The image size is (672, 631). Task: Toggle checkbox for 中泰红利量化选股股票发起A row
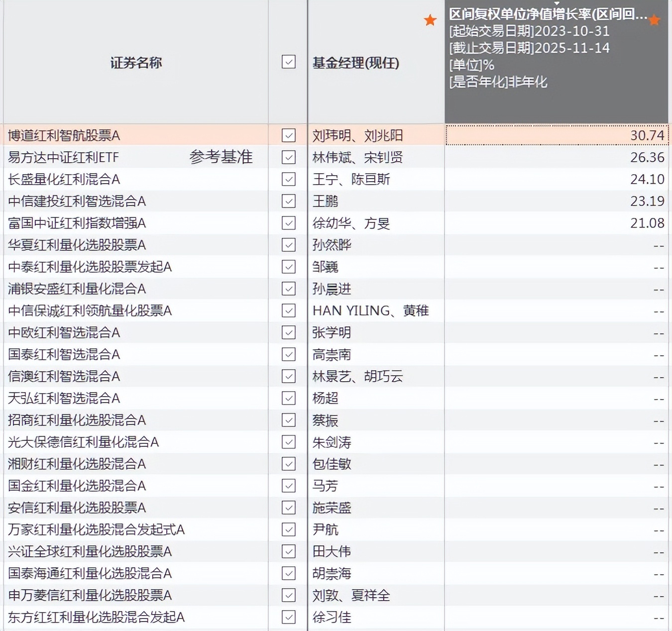coord(288,267)
